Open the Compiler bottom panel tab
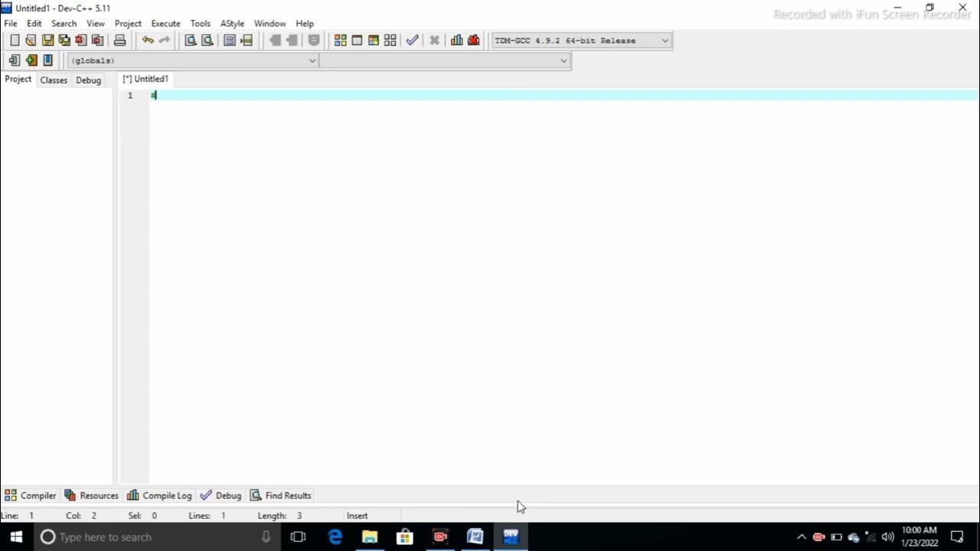980x551 pixels. (x=31, y=496)
